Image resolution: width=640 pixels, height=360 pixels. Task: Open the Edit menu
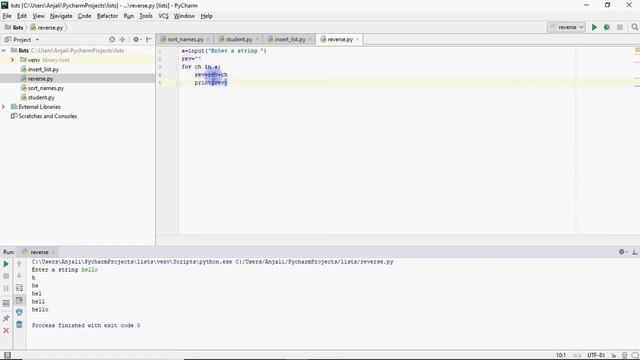(x=22, y=16)
